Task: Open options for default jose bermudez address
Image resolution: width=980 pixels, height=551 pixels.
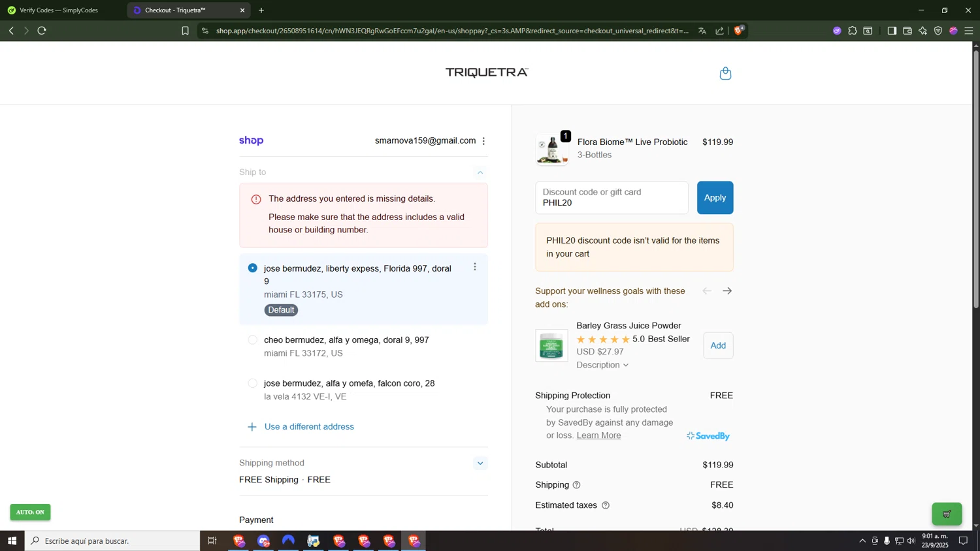Action: 475,267
